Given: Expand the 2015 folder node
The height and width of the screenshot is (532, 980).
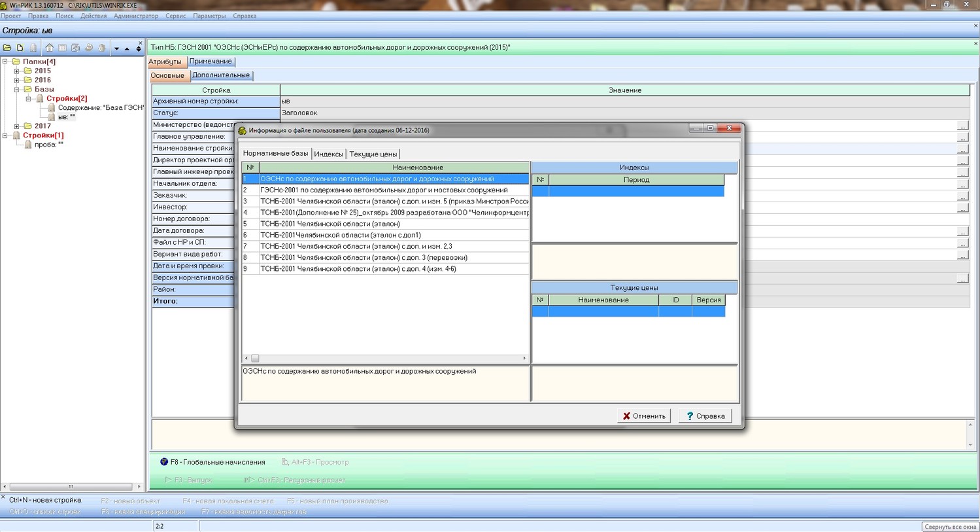Looking at the screenshot, I should click(17, 71).
